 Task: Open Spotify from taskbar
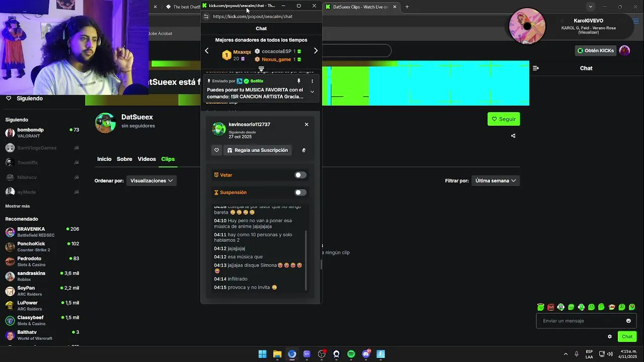(x=351, y=354)
